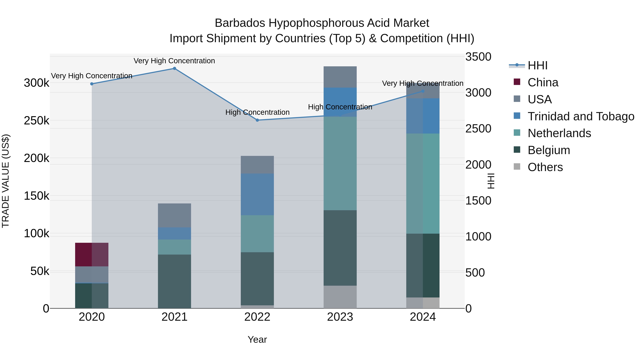Click the Netherlands teal legend swatch
Screen dimensions: 644x362
[x=517, y=133]
